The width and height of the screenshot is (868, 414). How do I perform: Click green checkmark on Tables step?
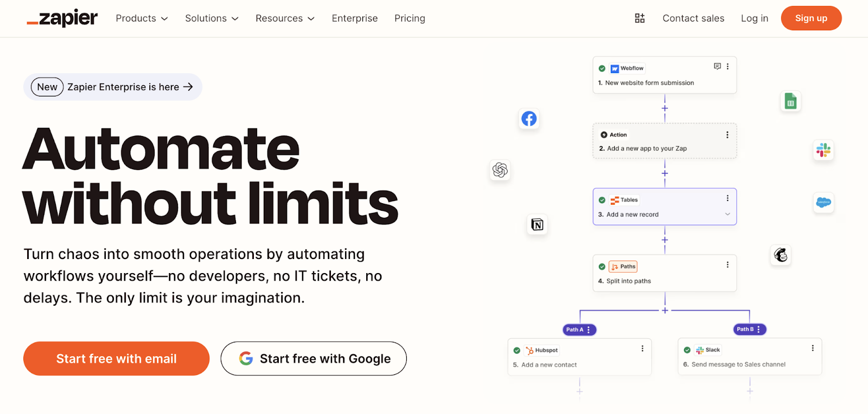click(602, 200)
